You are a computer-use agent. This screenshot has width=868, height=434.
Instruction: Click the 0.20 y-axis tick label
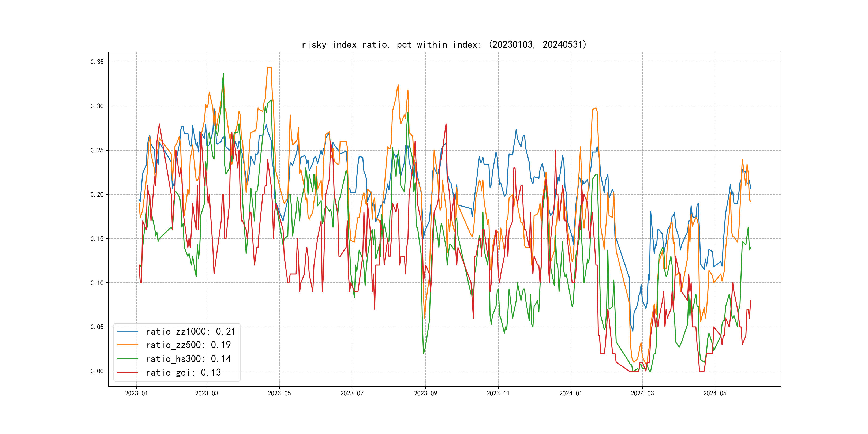point(97,194)
